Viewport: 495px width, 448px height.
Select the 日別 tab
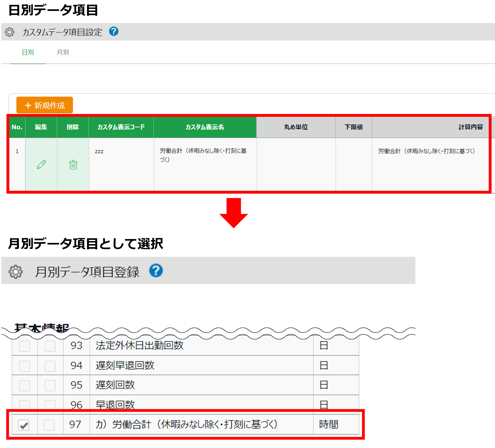pos(28,52)
